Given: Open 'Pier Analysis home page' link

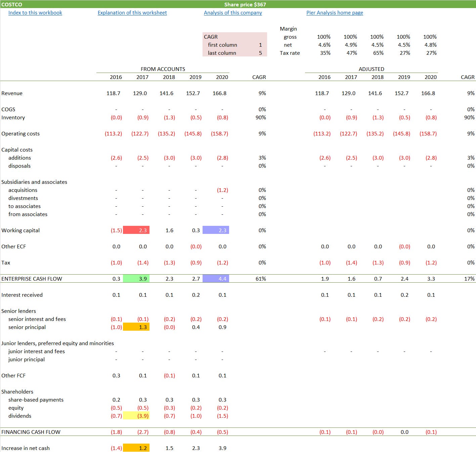Looking at the screenshot, I should 335,13.
